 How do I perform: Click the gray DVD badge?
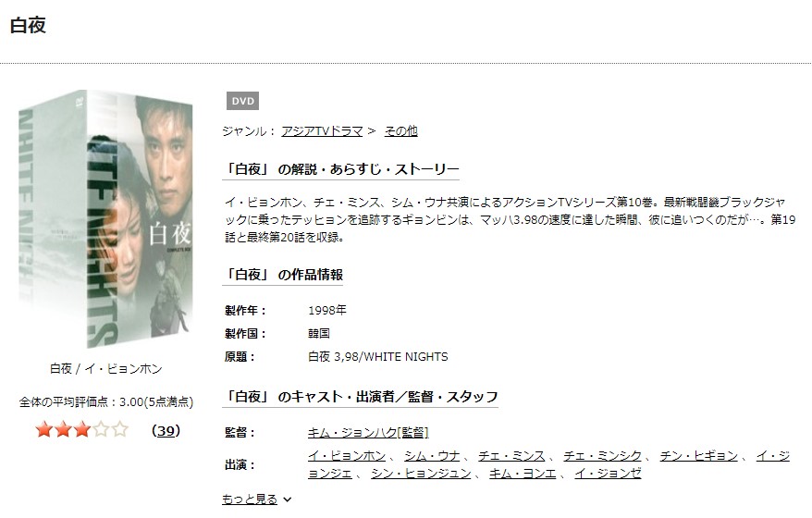click(x=242, y=101)
